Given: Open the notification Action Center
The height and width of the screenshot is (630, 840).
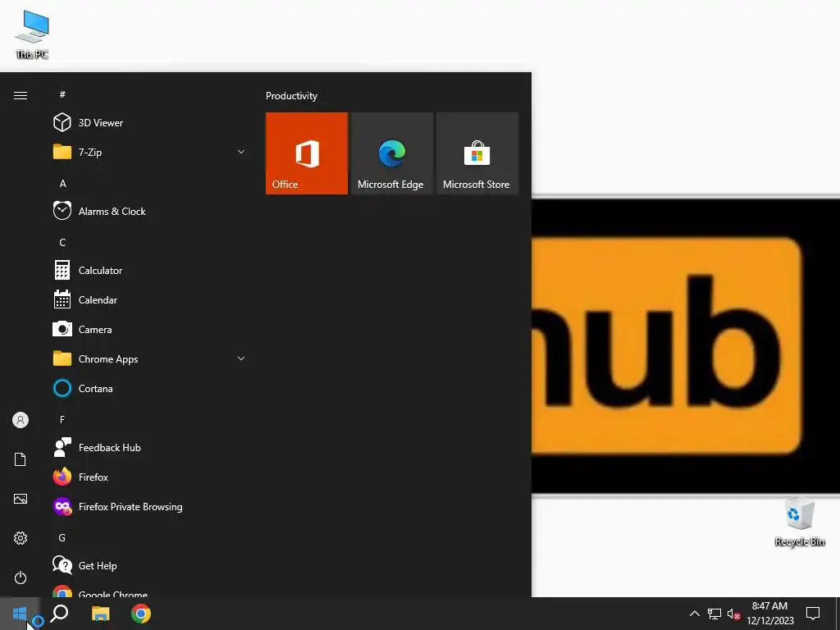Looking at the screenshot, I should click(x=813, y=614).
